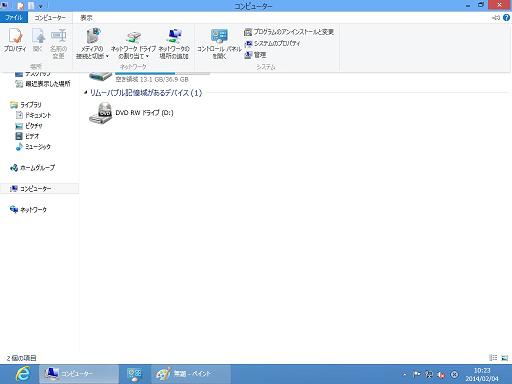Image resolution: width=512 pixels, height=384 pixels.
Task: Minimize the ribbon with the chevron
Action: pyautogui.click(x=496, y=18)
